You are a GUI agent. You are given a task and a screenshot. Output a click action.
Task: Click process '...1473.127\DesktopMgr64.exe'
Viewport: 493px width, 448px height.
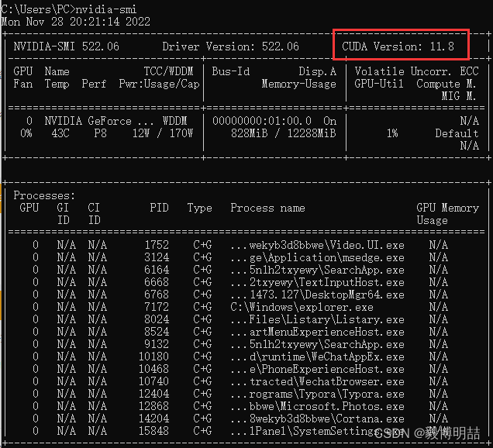click(x=317, y=295)
